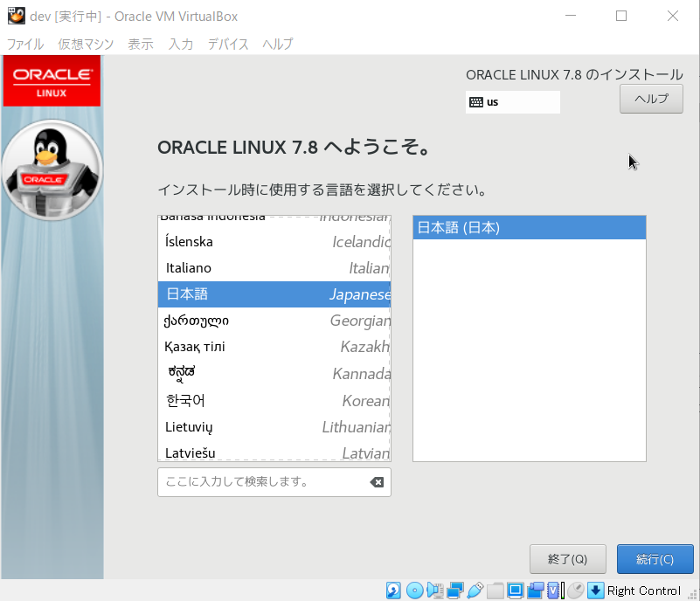Click the 終了(Q) button
The width and height of the screenshot is (700, 601).
[x=568, y=559]
